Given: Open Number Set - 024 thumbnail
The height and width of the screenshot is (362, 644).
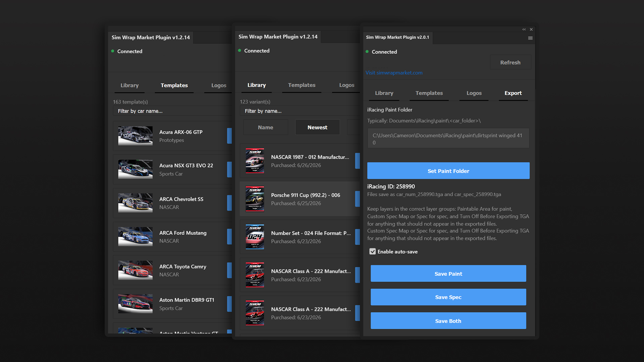Looking at the screenshot, I should click(255, 237).
